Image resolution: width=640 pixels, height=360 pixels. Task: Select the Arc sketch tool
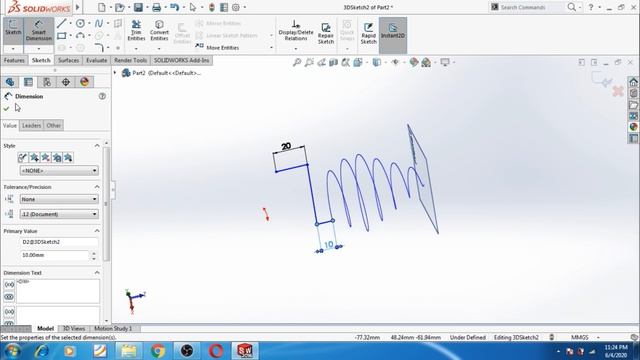(80, 36)
